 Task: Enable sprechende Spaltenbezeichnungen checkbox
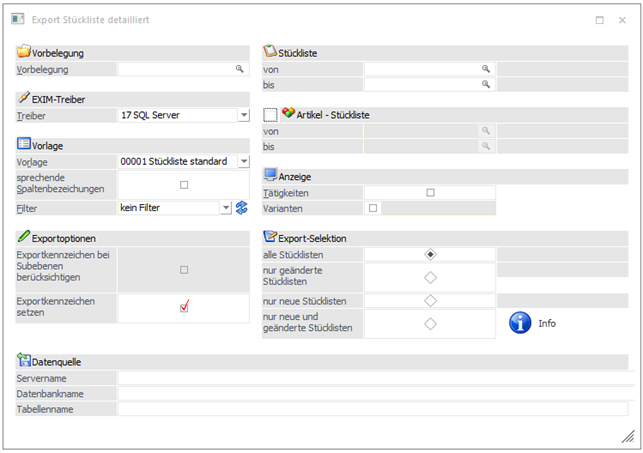pos(183,185)
